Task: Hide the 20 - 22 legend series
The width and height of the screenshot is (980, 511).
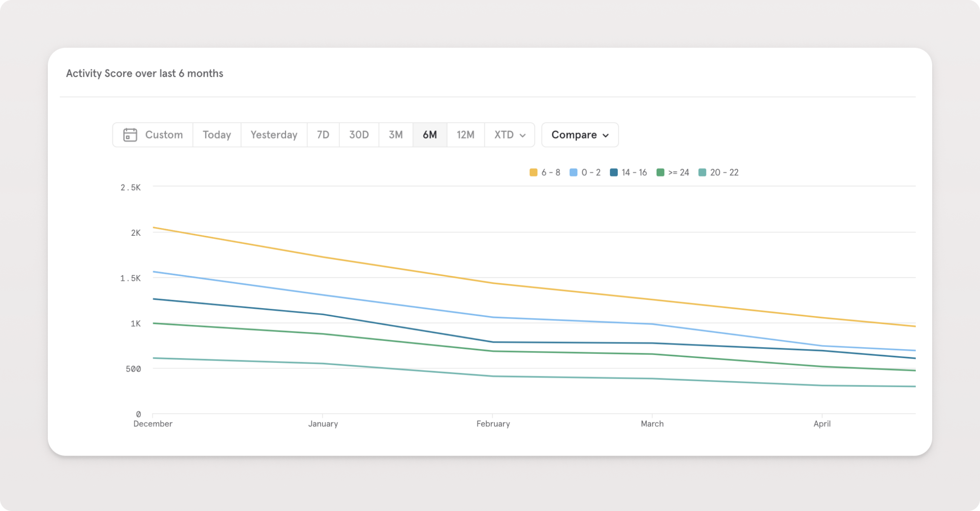Action: [719, 172]
